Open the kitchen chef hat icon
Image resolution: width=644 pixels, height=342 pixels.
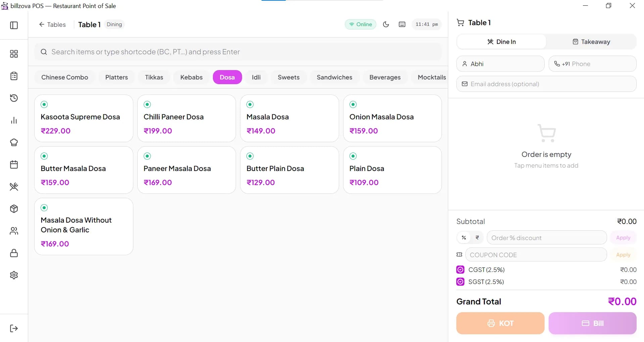(x=14, y=142)
